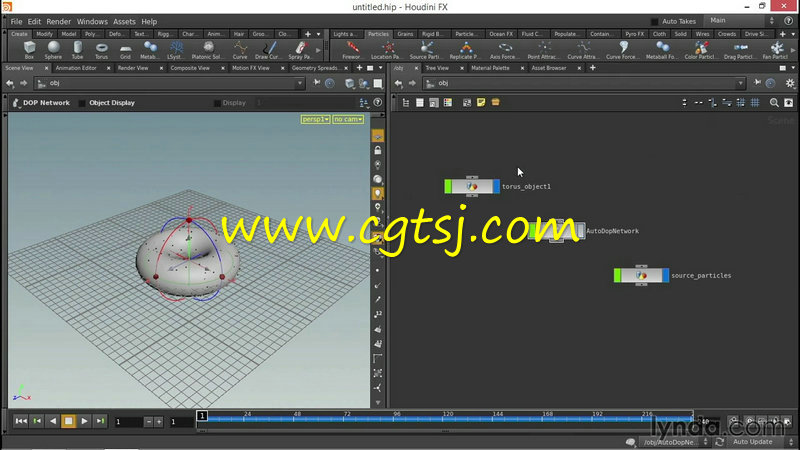Expand the scene view path dropdown
The image size is (800, 450).
[299, 83]
